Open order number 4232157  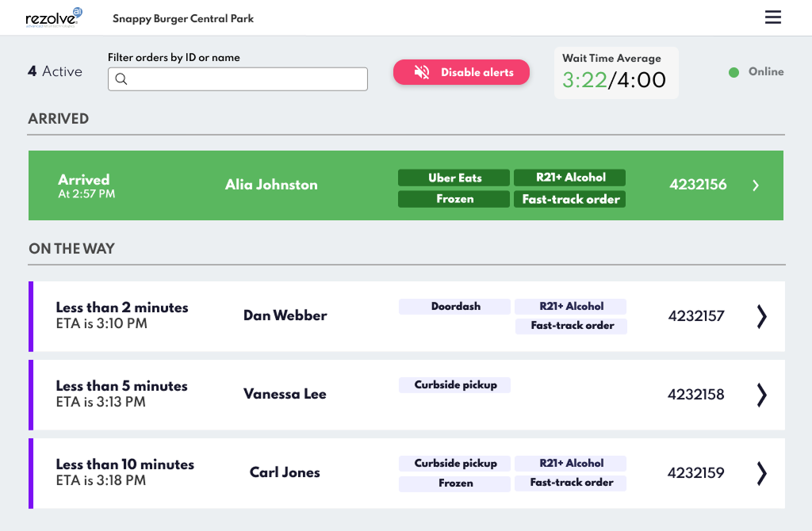696,316
